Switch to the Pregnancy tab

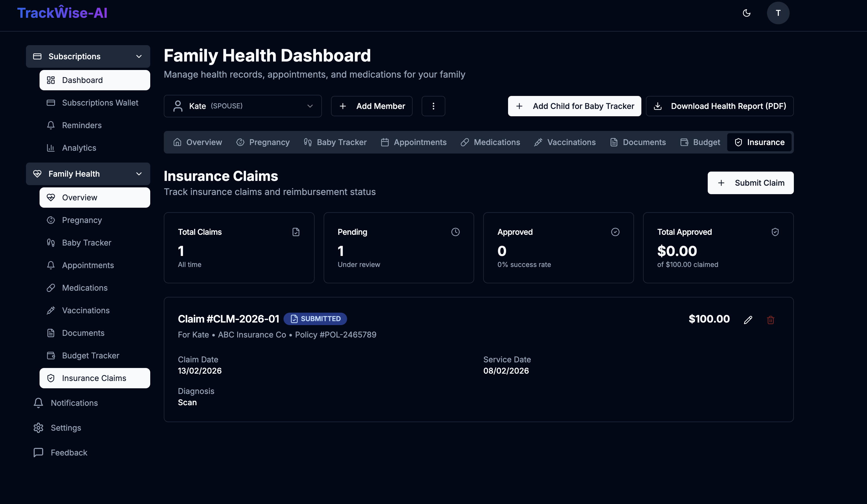(x=263, y=142)
